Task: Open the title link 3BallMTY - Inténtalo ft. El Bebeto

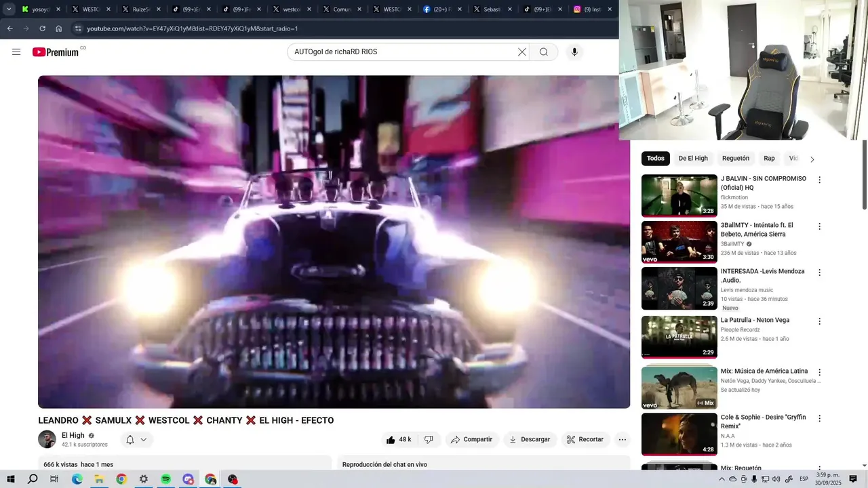Action: coord(757,229)
